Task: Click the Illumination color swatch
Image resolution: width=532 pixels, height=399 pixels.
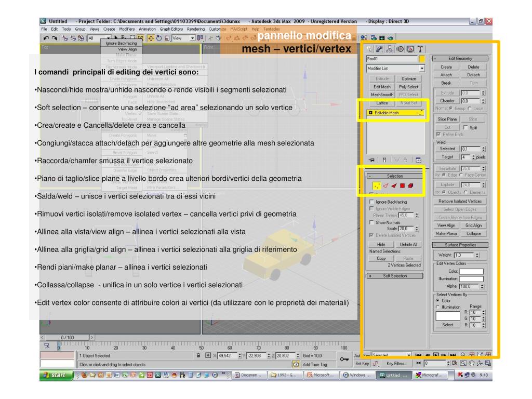Action: (471, 279)
